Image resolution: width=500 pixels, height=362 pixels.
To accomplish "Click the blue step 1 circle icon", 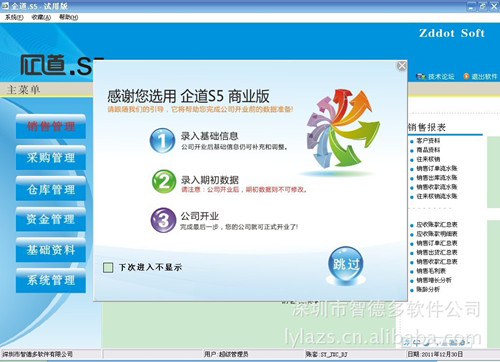I will (x=162, y=140).
